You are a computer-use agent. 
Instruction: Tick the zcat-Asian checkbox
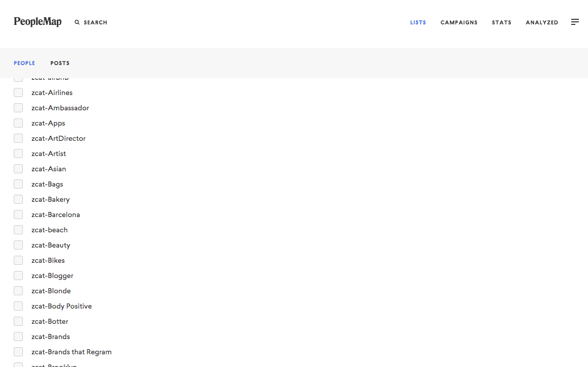[x=18, y=169]
